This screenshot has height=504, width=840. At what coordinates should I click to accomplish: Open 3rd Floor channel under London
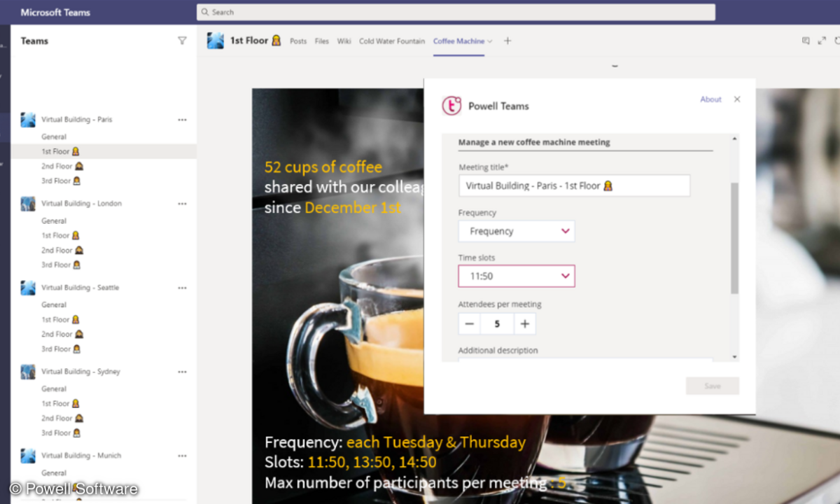coord(61,265)
